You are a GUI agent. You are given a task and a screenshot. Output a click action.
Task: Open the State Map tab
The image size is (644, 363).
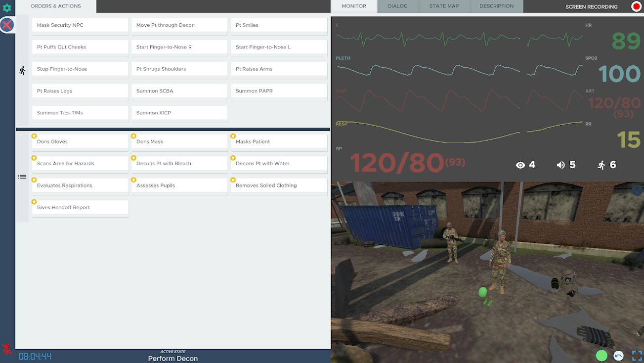click(444, 6)
